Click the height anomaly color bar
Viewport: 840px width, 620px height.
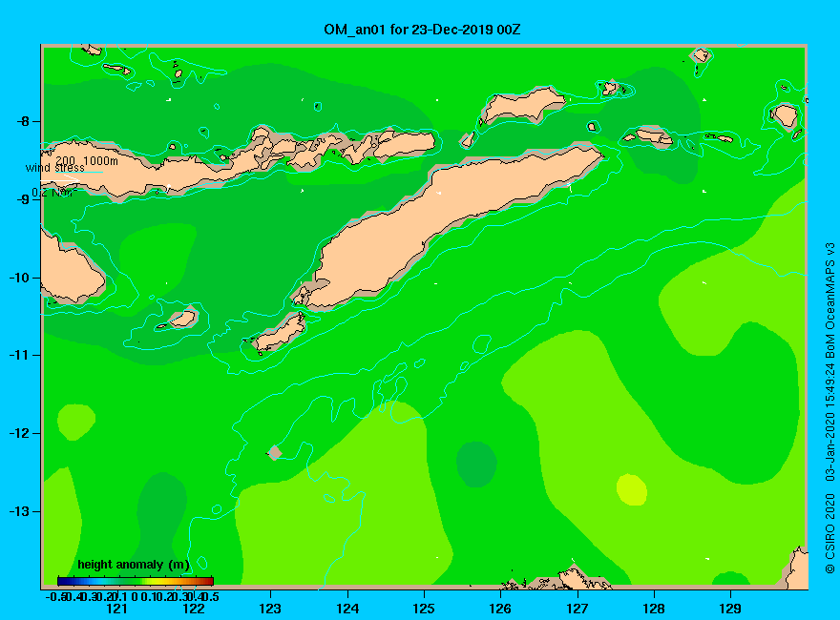[136, 581]
